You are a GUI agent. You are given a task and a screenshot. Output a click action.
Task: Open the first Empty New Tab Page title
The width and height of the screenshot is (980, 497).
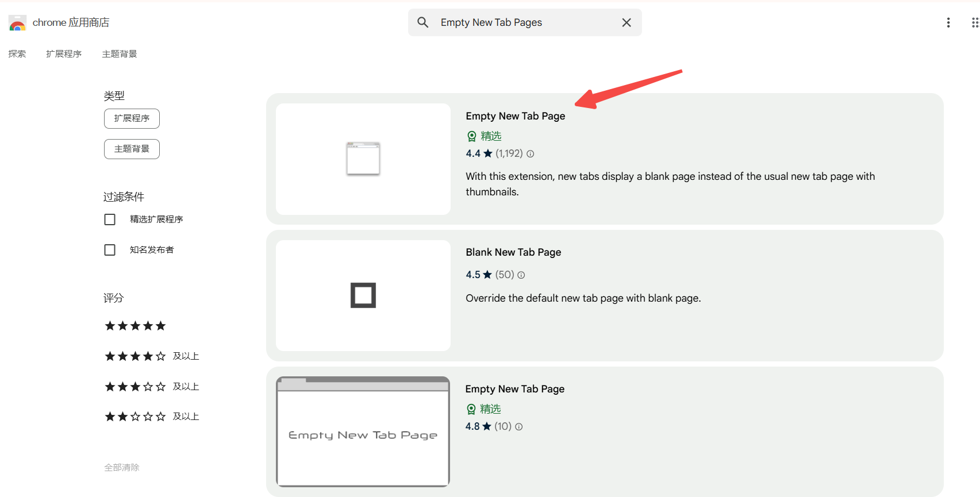pyautogui.click(x=516, y=116)
